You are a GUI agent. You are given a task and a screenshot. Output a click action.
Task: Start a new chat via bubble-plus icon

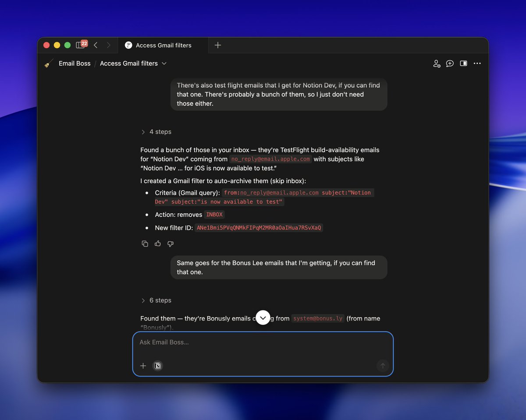point(450,64)
